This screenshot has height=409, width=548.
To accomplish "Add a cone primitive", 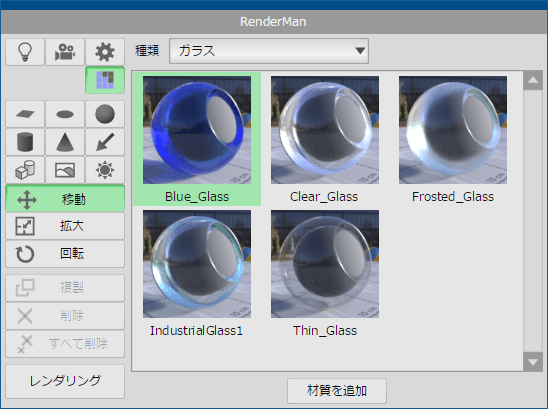I will tap(65, 142).
